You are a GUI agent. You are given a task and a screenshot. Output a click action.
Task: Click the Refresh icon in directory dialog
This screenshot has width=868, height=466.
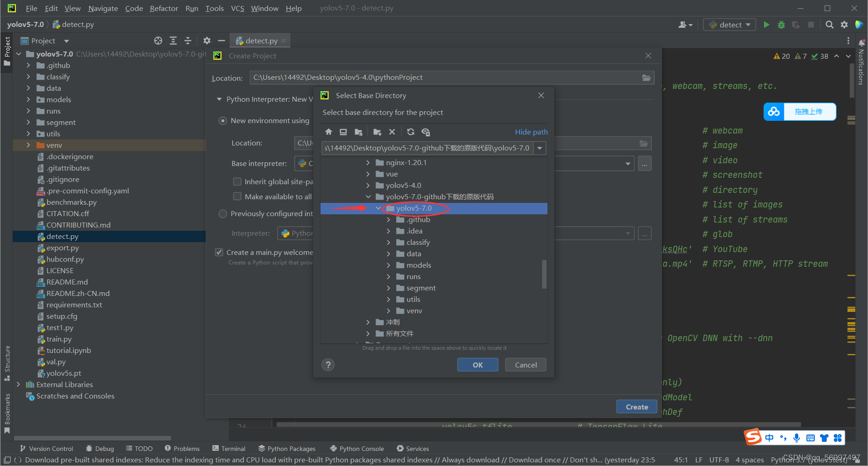411,132
